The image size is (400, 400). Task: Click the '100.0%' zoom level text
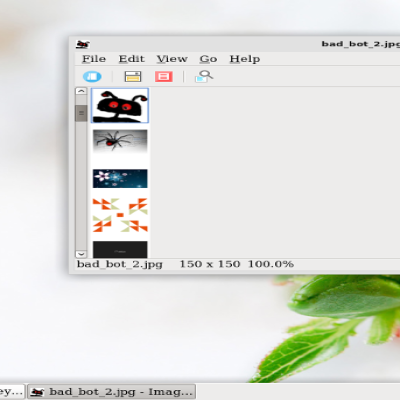point(271,264)
